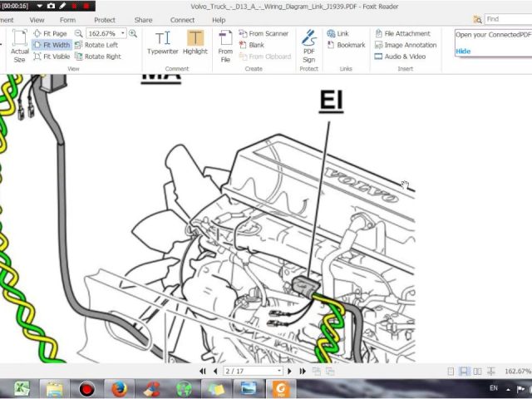Image resolution: width=532 pixels, height=399 pixels.
Task: Open Firefox from the taskbar
Action: 118,387
